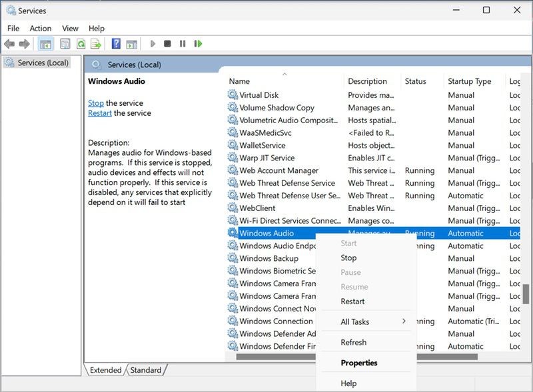Click the horizontal scrollbar thumb
The width and height of the screenshot is (533, 392).
pyautogui.click(x=356, y=357)
